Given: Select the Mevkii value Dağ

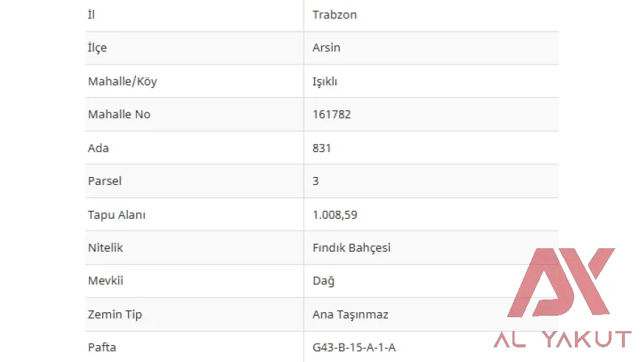Looking at the screenshot, I should click(323, 280).
